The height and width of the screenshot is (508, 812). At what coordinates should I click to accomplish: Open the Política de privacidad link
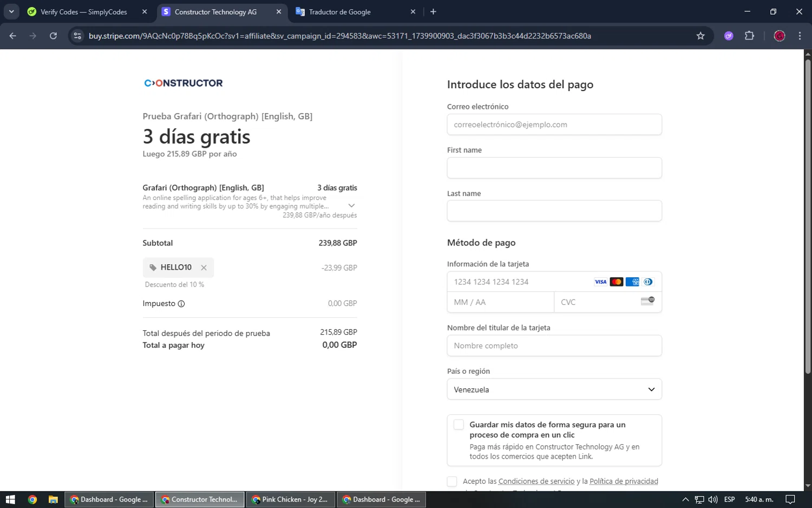[x=624, y=481]
